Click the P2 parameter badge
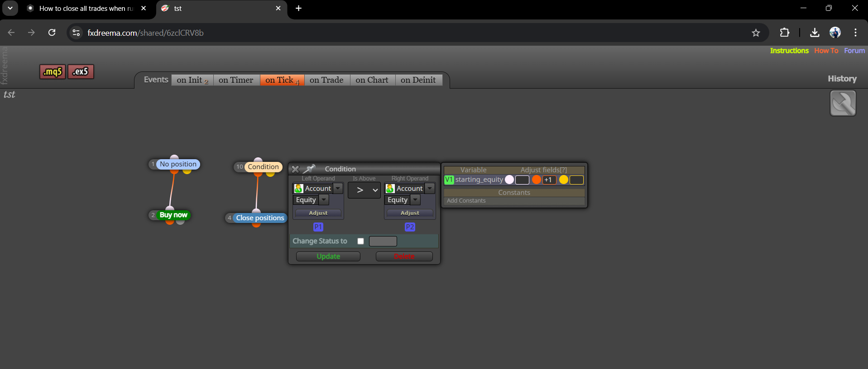Viewport: 868px width, 369px height. tap(410, 227)
